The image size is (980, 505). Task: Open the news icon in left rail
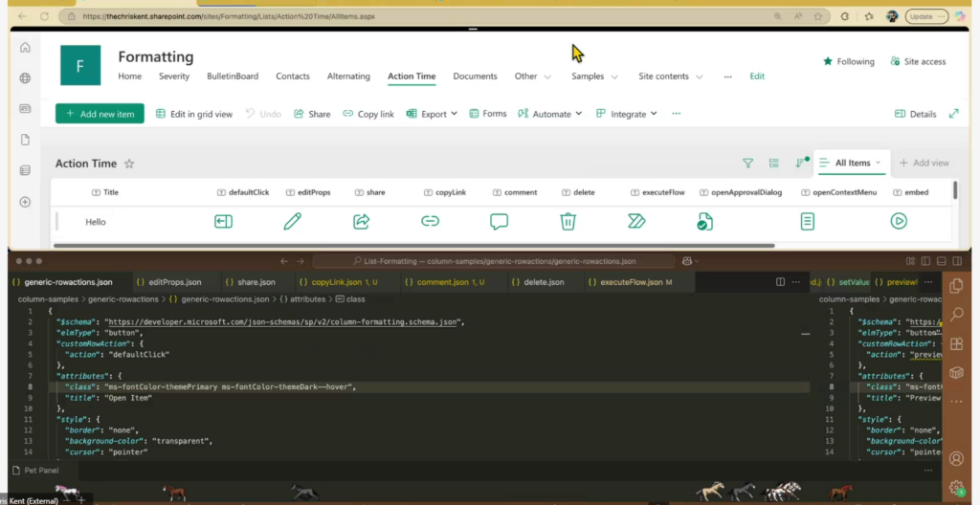[25, 109]
